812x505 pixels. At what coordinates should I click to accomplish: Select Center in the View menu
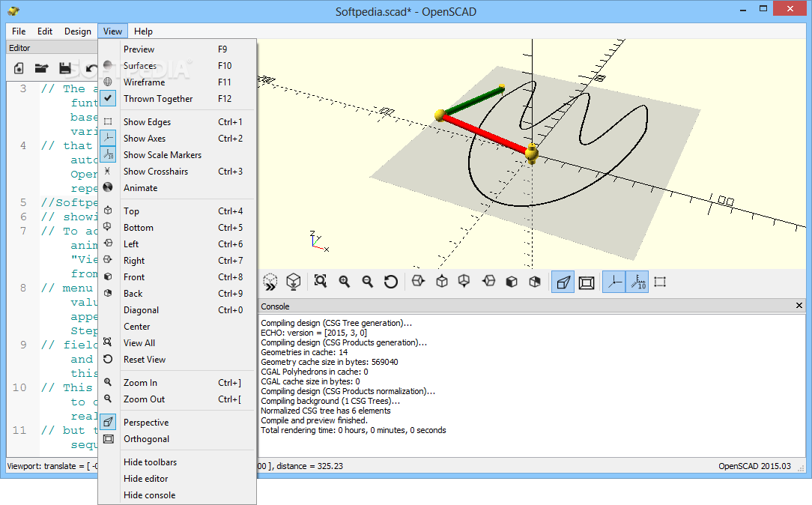pyautogui.click(x=177, y=327)
